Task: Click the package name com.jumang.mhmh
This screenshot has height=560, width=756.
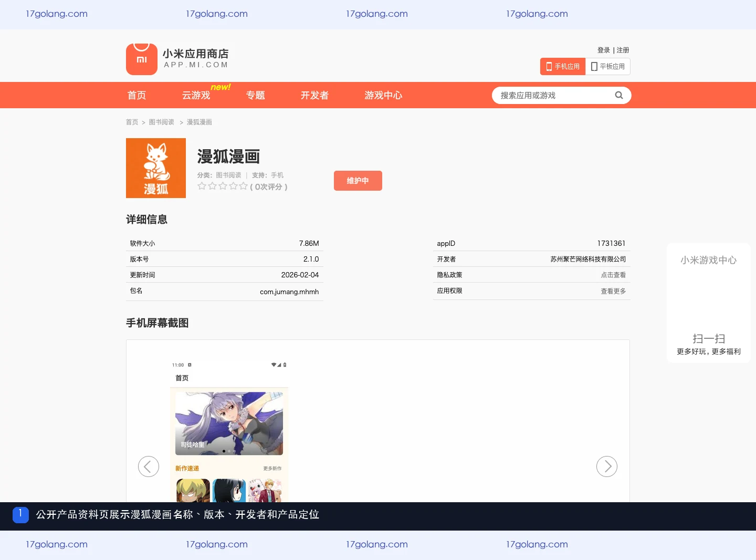Action: [x=289, y=292]
